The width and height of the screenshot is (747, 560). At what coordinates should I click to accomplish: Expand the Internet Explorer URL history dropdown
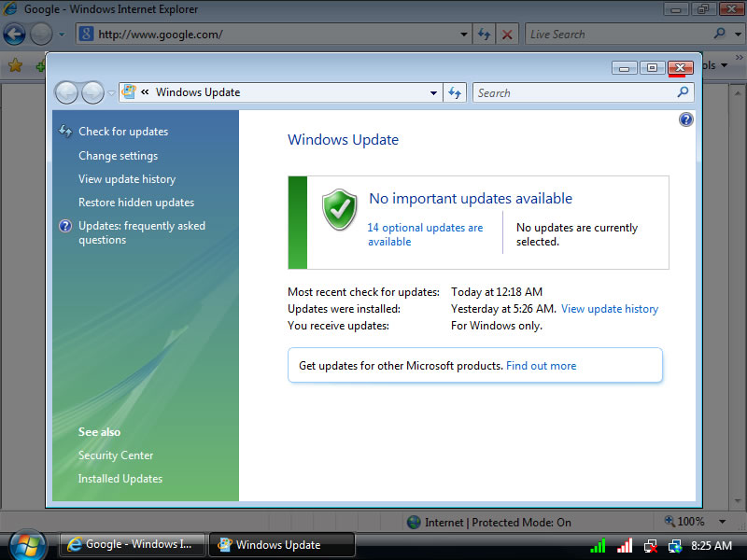(465, 35)
